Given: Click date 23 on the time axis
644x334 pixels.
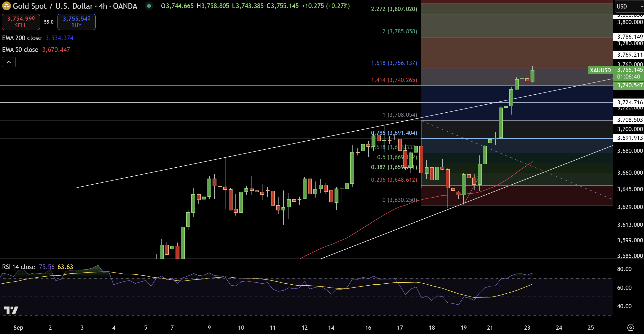Looking at the screenshot, I should (x=527, y=327).
